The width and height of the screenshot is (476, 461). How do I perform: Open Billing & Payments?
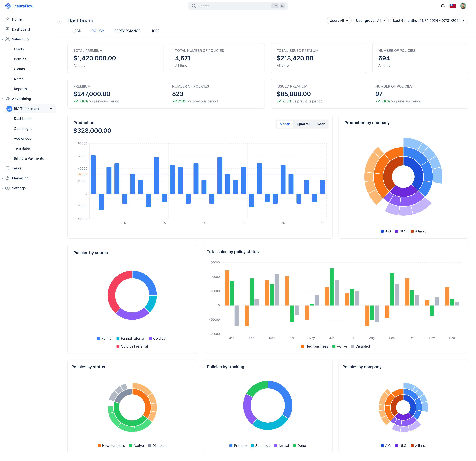(29, 158)
